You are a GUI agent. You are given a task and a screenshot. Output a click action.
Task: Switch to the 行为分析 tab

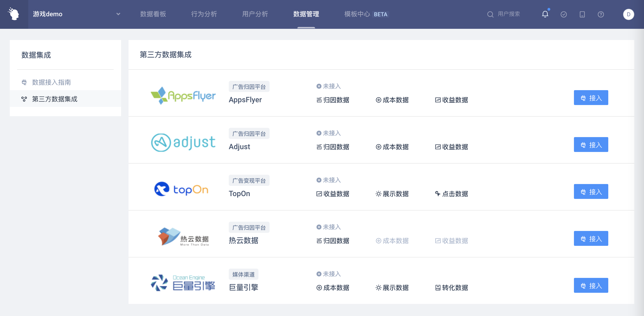coord(204,14)
